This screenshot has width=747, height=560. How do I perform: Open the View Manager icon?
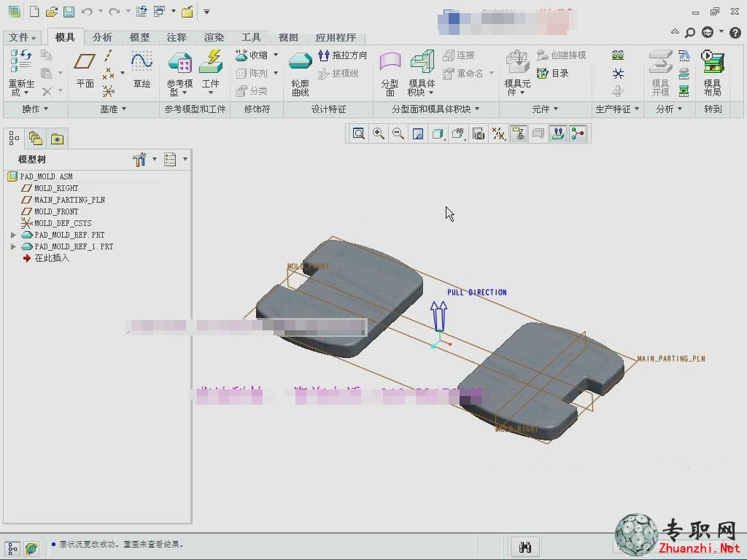click(x=479, y=134)
